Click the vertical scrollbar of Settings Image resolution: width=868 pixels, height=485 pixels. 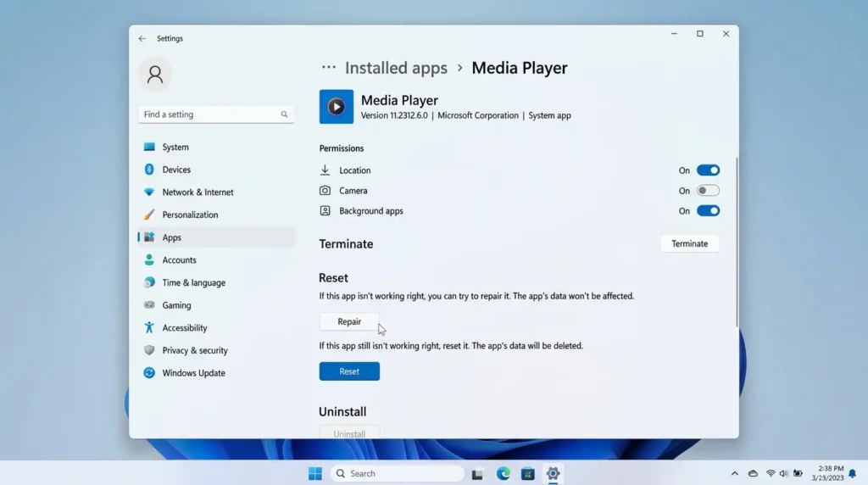coord(737,242)
